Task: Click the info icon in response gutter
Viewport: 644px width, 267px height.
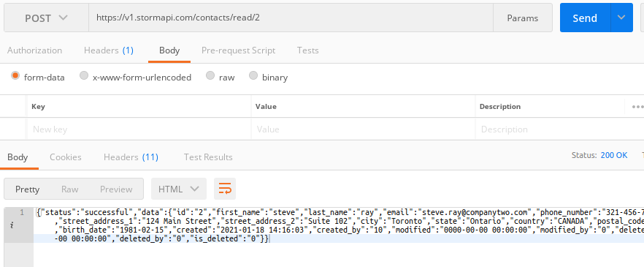Action: click(x=12, y=225)
